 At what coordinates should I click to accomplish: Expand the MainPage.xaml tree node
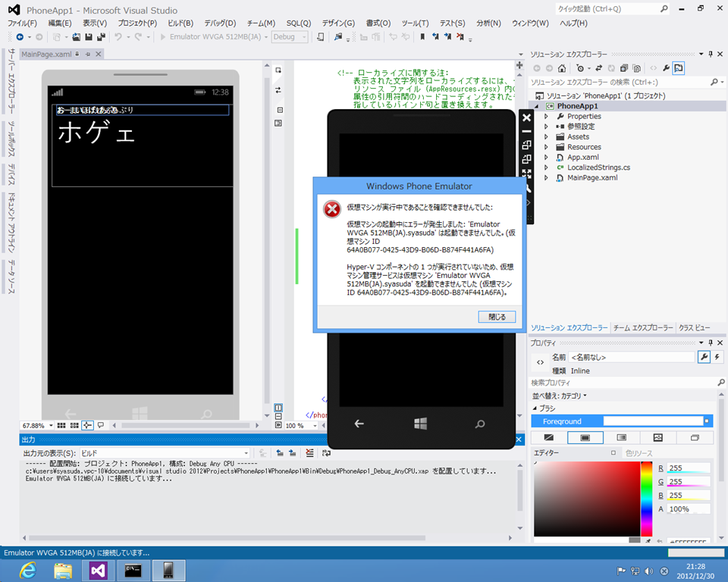tap(546, 178)
